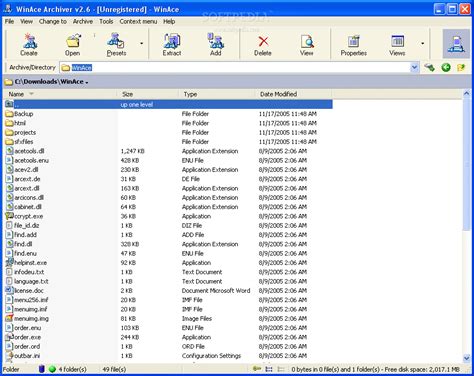474x376 pixels.
Task: Select the menuimg.img image file icon
Action: coord(9,318)
